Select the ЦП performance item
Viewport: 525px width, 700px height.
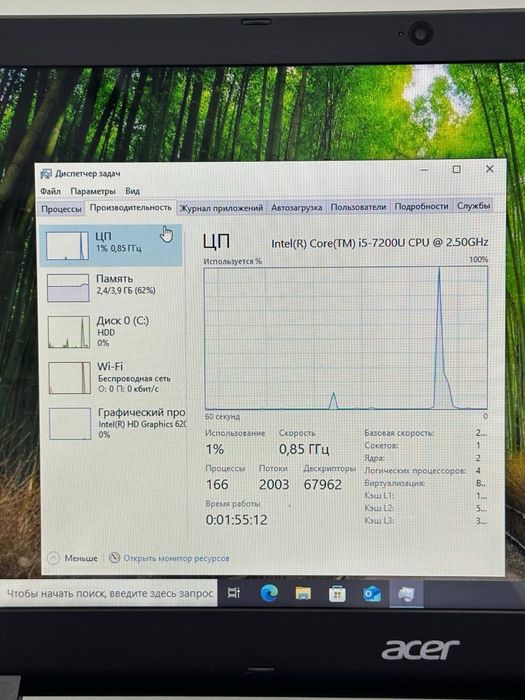point(111,246)
